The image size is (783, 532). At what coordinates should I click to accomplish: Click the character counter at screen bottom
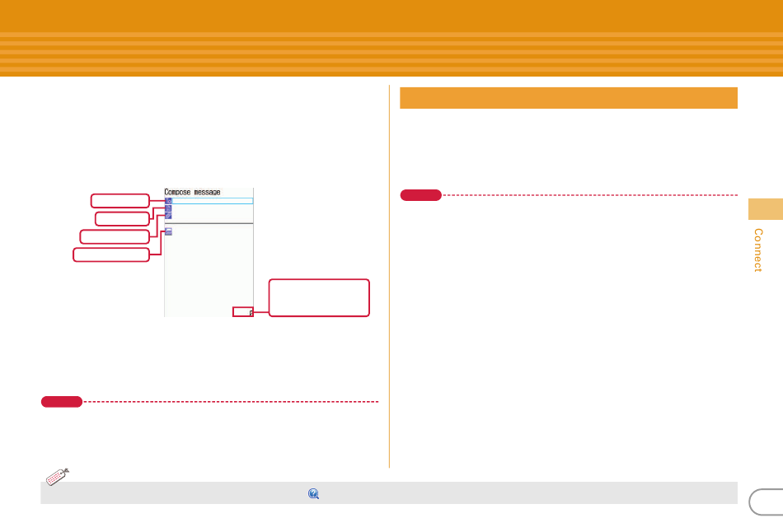243,312
